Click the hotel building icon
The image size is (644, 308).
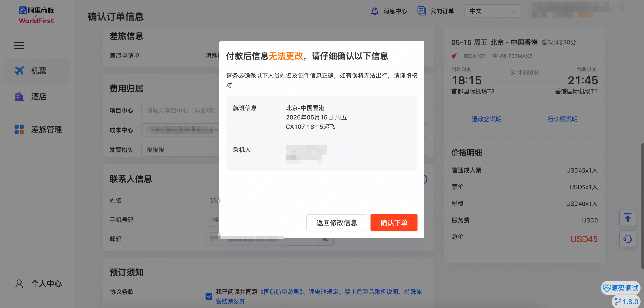19,97
